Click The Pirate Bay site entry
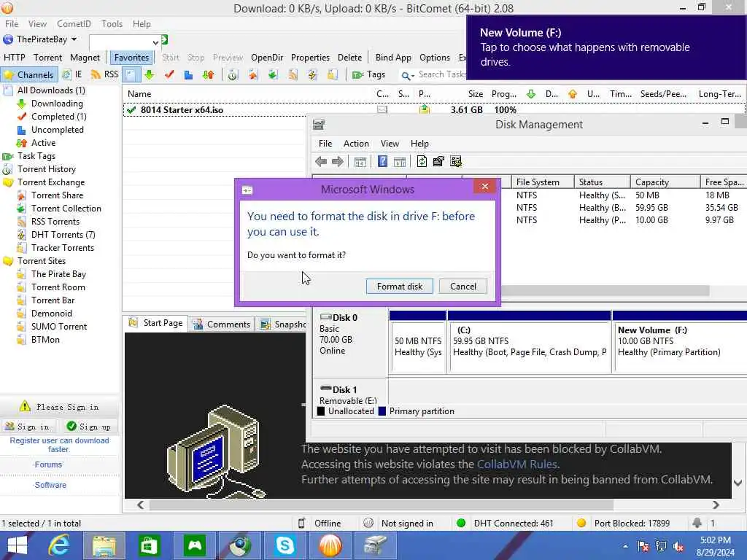 pyautogui.click(x=58, y=274)
